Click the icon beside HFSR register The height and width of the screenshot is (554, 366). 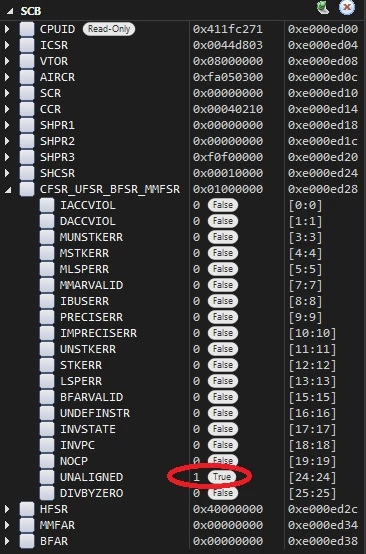27,509
